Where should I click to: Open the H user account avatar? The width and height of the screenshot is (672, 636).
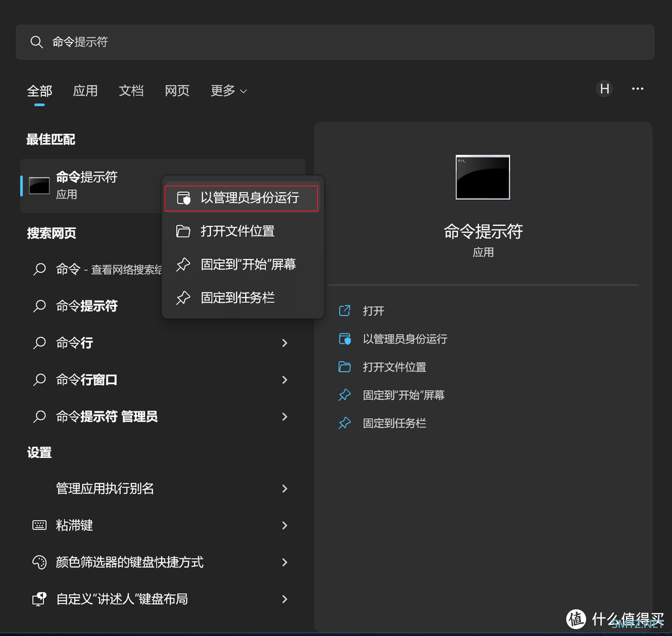pyautogui.click(x=604, y=89)
